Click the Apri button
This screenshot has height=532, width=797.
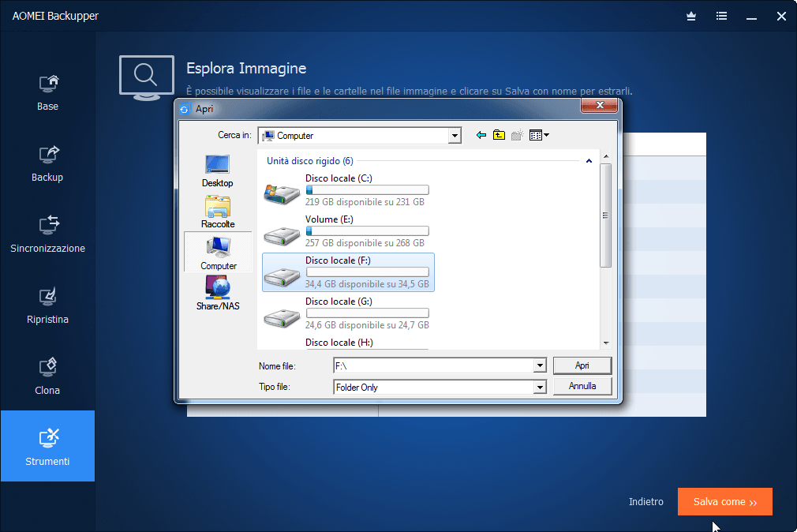[x=582, y=365]
